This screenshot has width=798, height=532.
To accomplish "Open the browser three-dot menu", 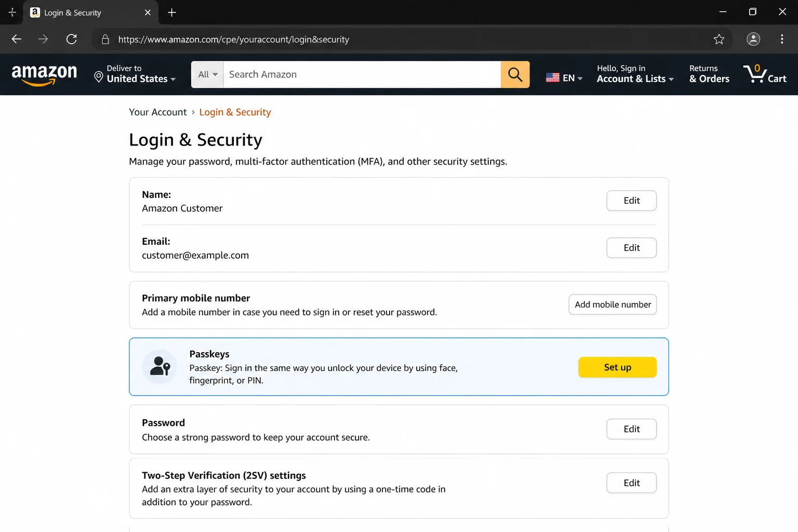I will point(782,39).
